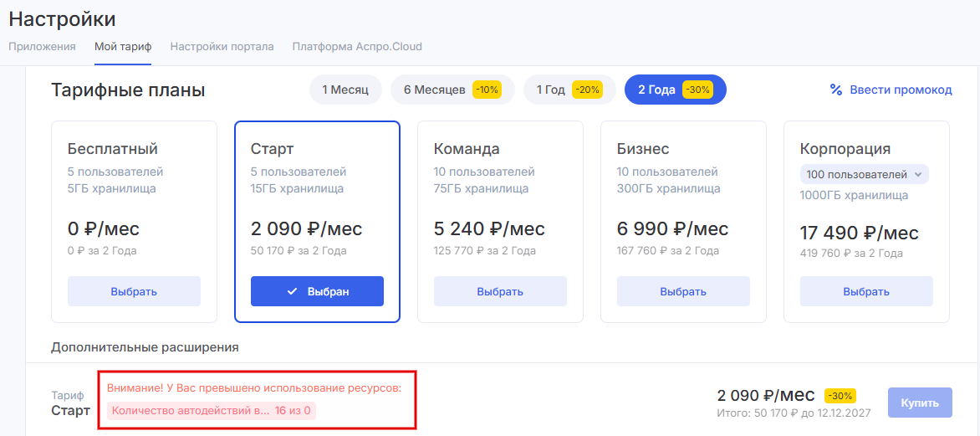Choose the Бизнес plan with Выбрать
The width and height of the screenshot is (980, 436).
[683, 291]
